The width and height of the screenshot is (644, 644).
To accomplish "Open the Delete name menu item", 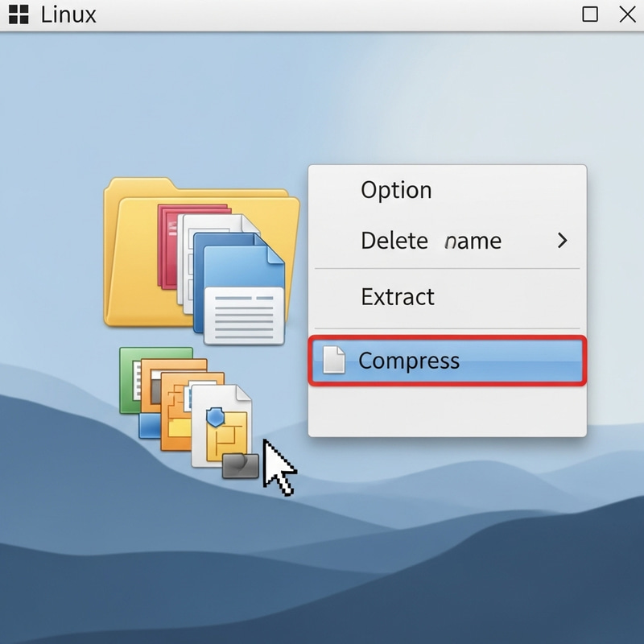I will pos(431,241).
